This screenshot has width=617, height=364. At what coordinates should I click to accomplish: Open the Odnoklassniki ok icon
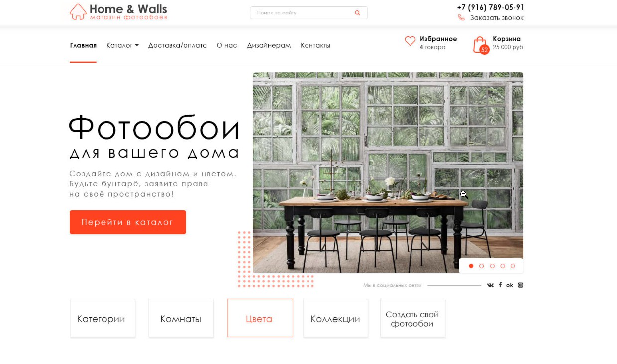point(510,285)
